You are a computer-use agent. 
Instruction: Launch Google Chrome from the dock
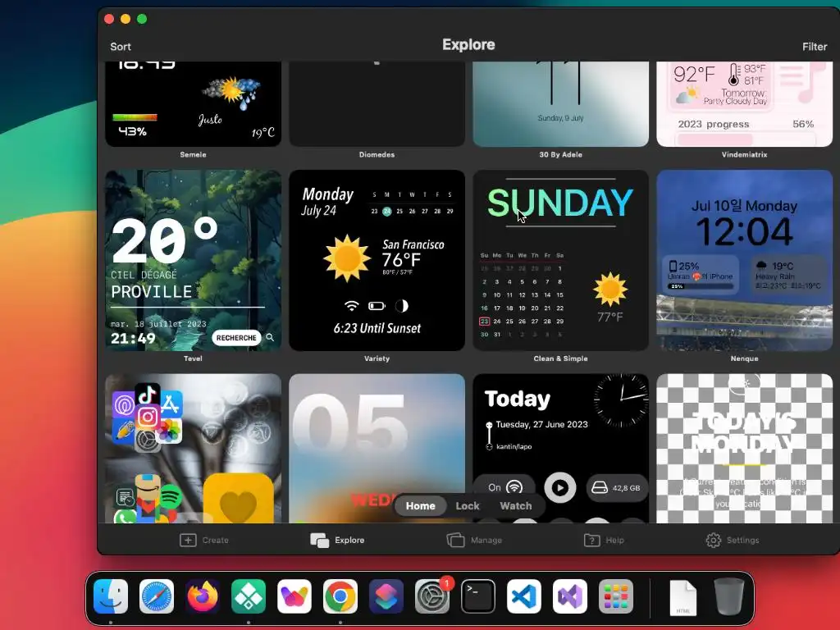tap(340, 596)
